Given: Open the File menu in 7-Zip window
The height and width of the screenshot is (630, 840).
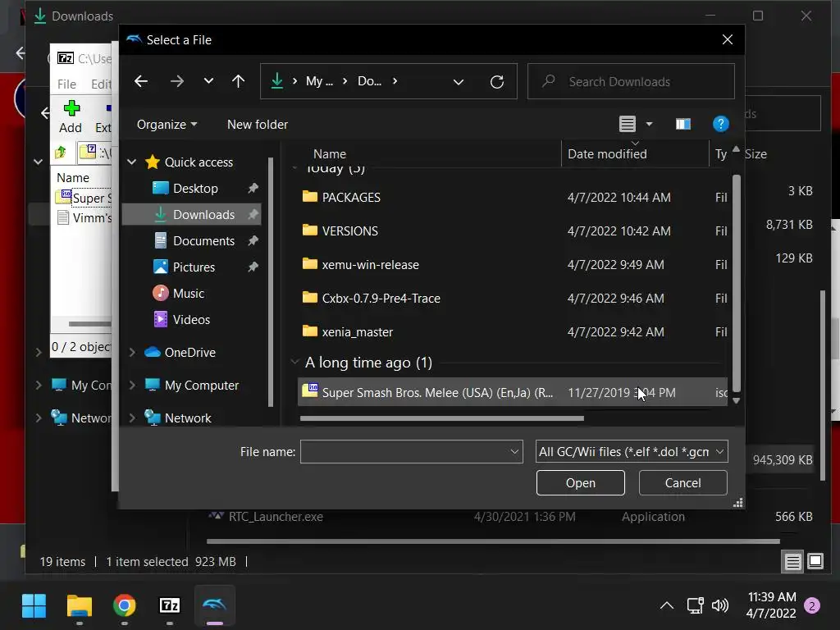Looking at the screenshot, I should [66, 84].
